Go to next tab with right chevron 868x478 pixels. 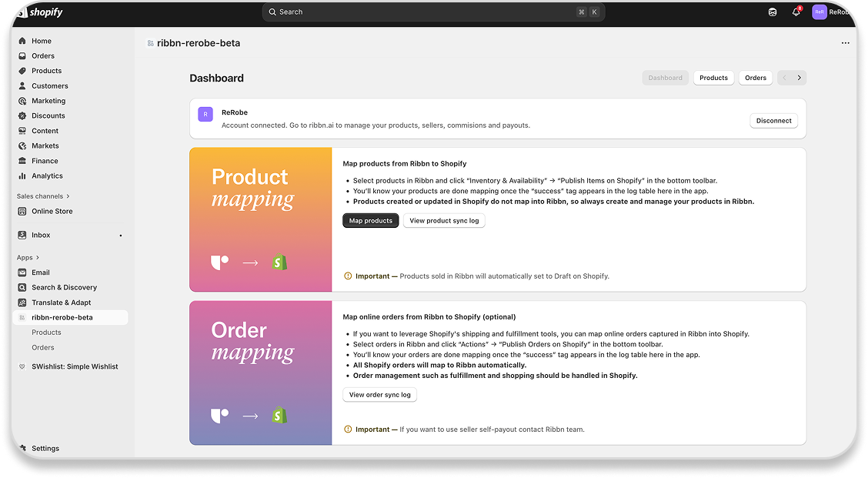tap(799, 78)
